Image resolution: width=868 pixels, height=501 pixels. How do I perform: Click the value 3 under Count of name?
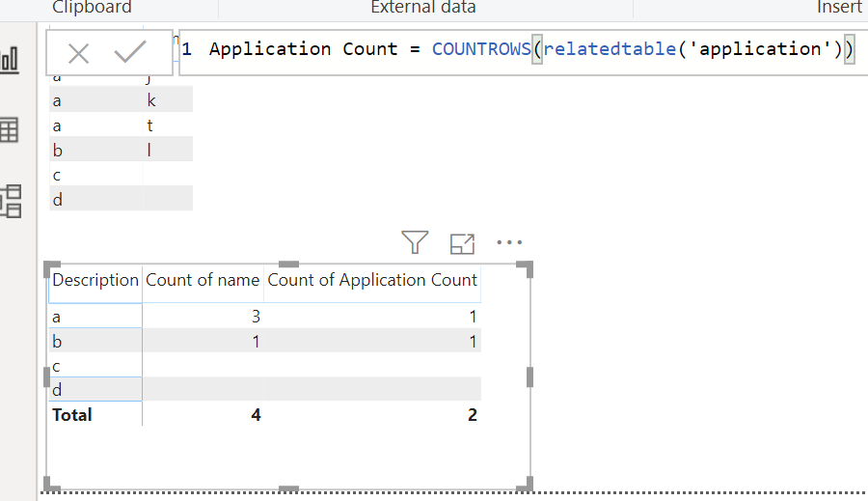coord(256,317)
